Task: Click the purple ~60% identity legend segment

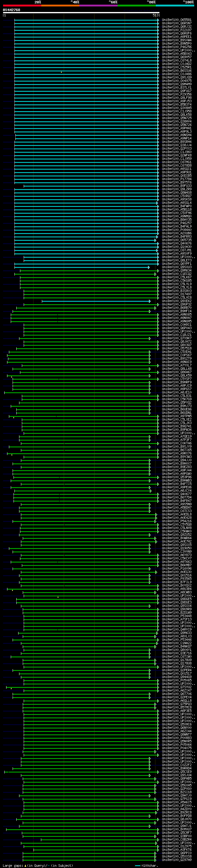Action: tap(99, 6)
